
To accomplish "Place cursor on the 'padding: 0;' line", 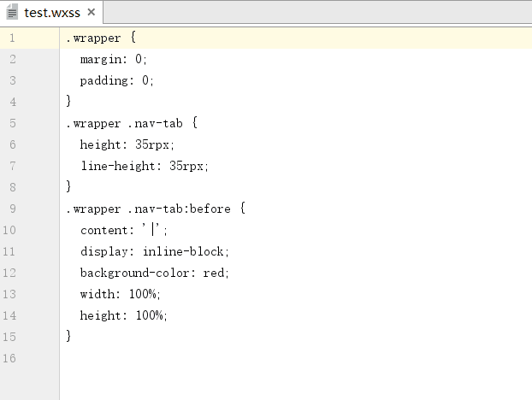I will 117,80.
